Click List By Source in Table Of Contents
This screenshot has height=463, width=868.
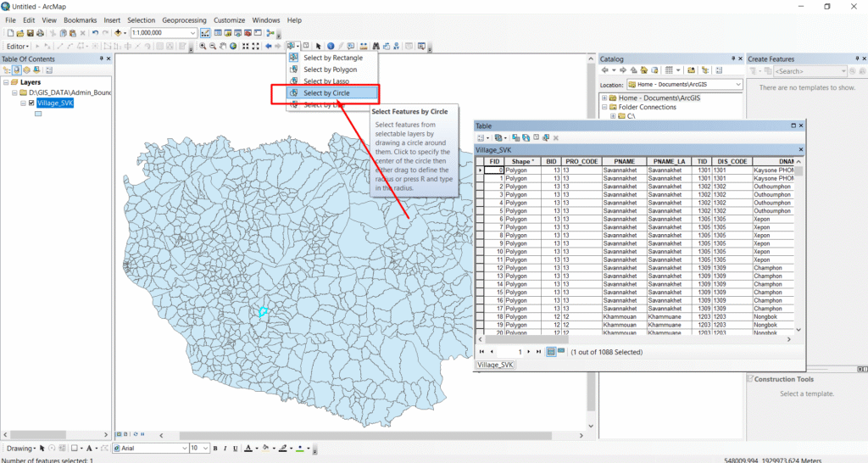tap(17, 70)
